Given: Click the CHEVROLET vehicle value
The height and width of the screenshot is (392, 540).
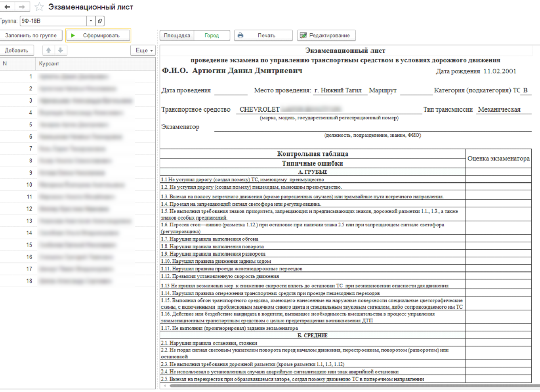Looking at the screenshot, I should pos(260,109).
